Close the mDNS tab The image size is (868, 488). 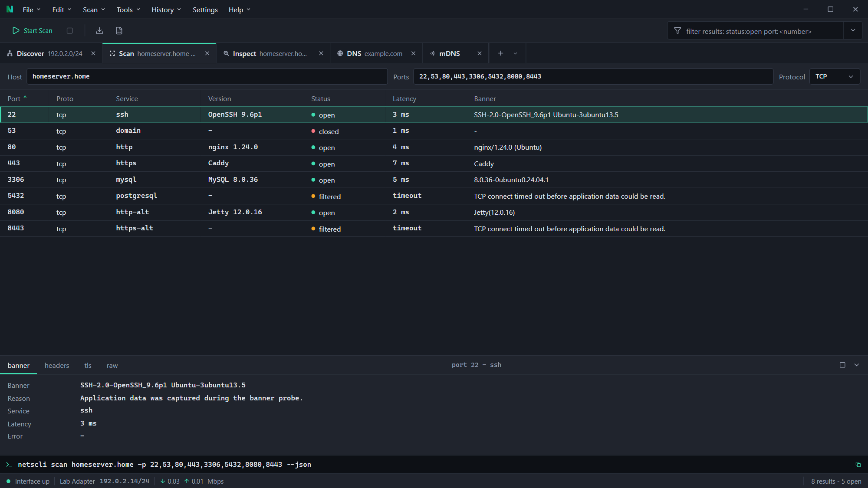point(480,53)
